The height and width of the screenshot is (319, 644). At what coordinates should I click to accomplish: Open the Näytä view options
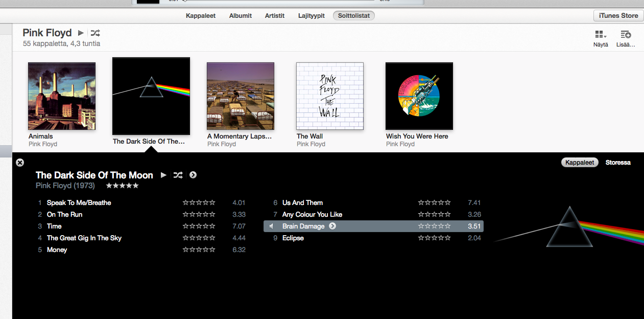coord(601,35)
